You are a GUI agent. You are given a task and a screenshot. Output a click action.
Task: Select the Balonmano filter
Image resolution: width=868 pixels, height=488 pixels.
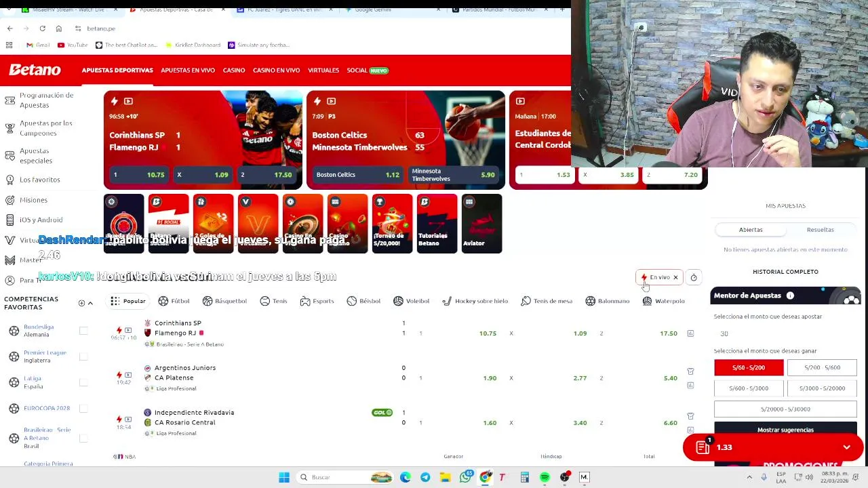[x=608, y=301]
